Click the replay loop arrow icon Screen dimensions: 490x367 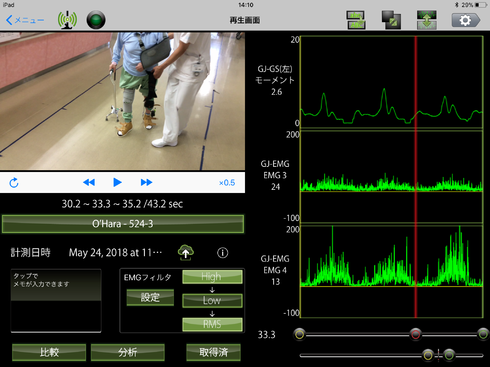(14, 183)
